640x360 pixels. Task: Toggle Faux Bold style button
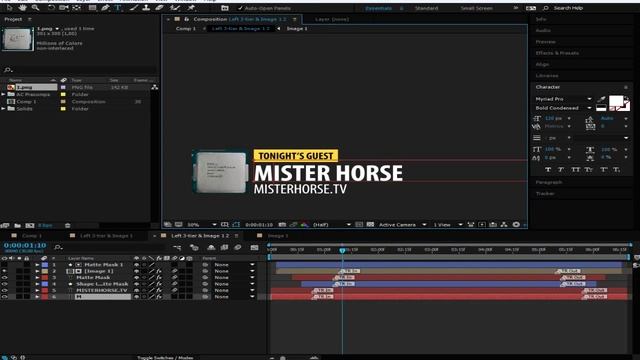click(x=548, y=169)
